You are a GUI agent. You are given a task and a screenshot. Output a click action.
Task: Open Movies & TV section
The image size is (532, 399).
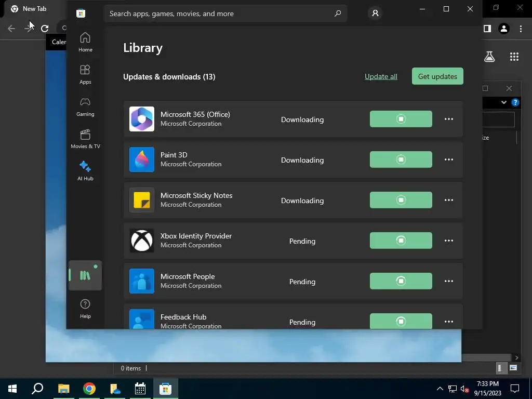point(85,139)
